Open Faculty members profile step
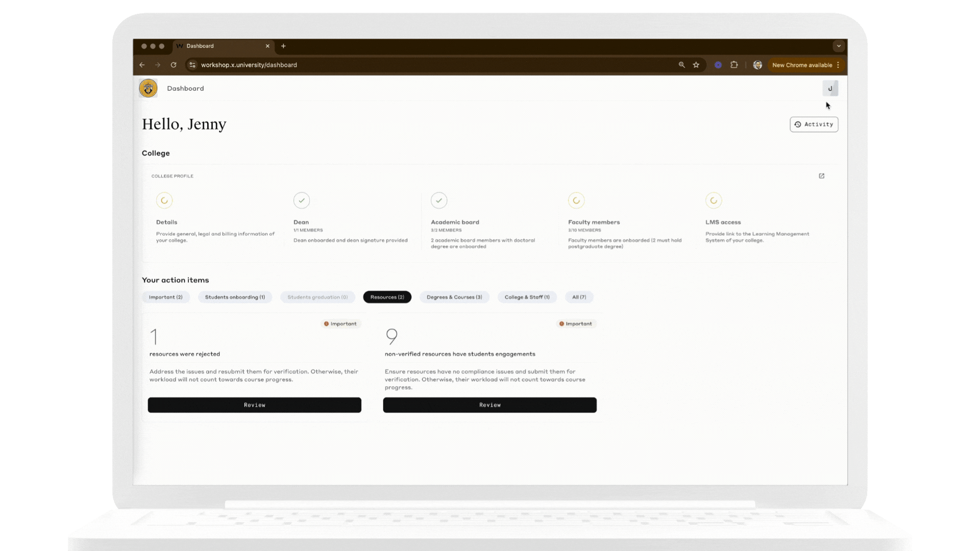 click(627, 220)
